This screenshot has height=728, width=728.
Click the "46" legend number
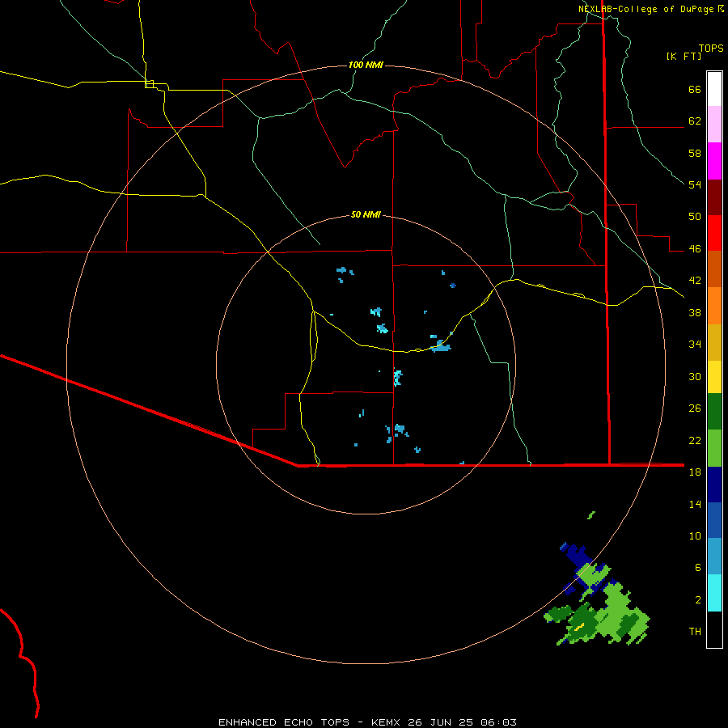(695, 249)
